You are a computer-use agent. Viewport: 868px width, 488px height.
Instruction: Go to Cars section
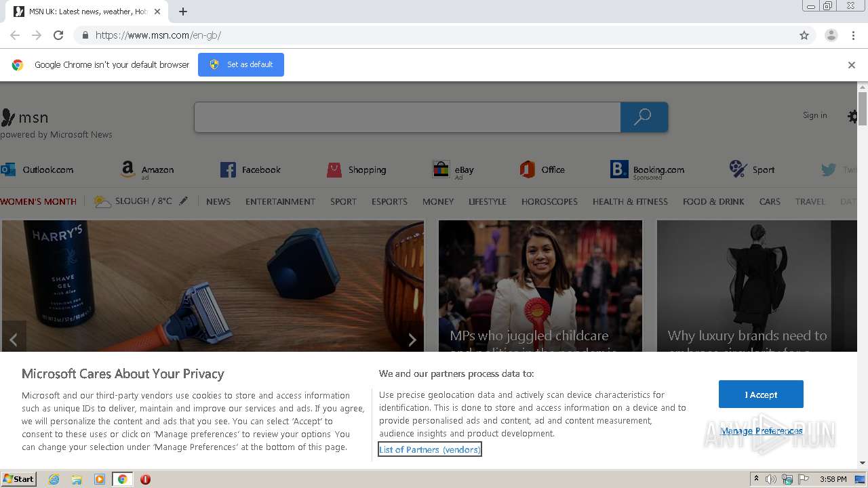point(770,201)
